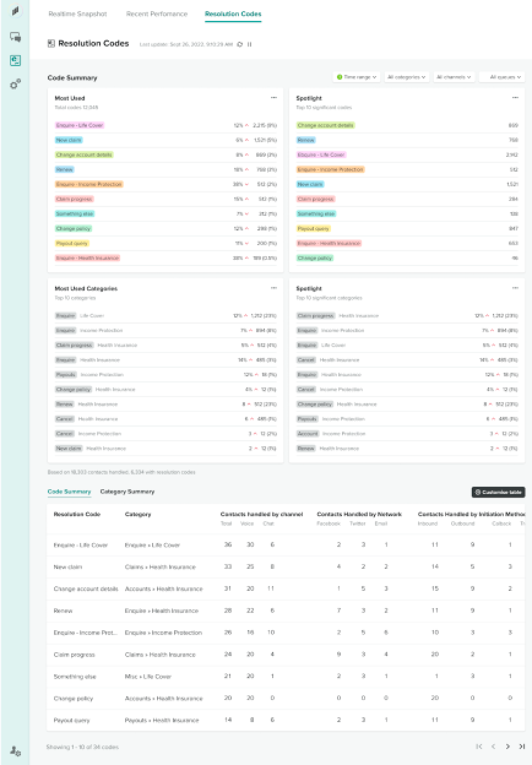Expand the Time range dropdown

[x=356, y=77]
